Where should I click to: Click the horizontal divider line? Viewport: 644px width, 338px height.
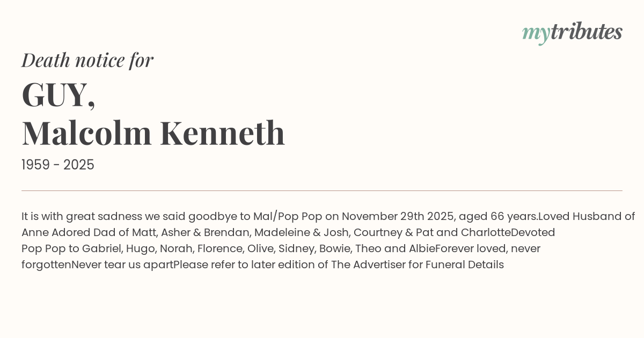click(x=322, y=190)
